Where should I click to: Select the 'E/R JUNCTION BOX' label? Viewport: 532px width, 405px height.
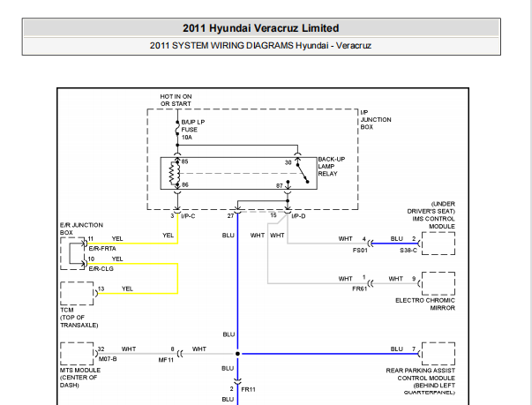81,229
